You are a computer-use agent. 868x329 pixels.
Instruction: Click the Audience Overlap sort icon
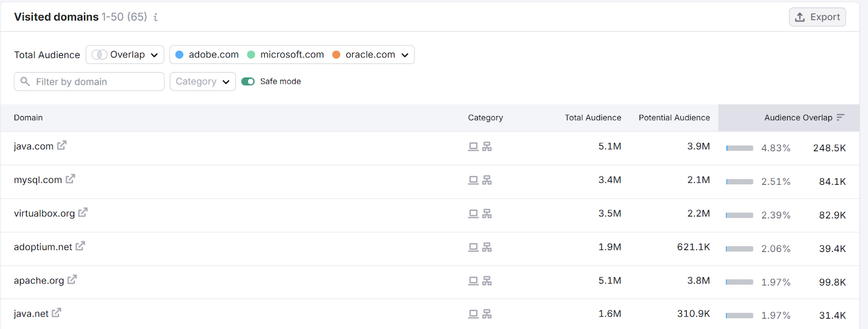840,118
